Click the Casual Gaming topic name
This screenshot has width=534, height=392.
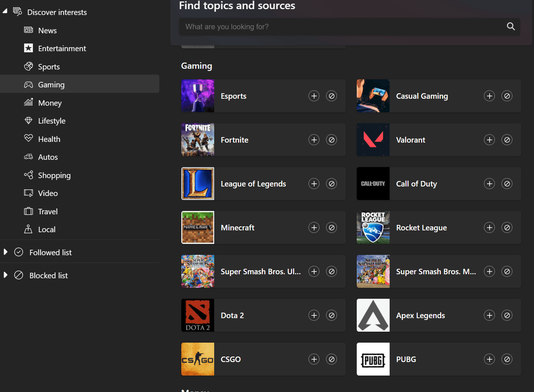point(422,96)
